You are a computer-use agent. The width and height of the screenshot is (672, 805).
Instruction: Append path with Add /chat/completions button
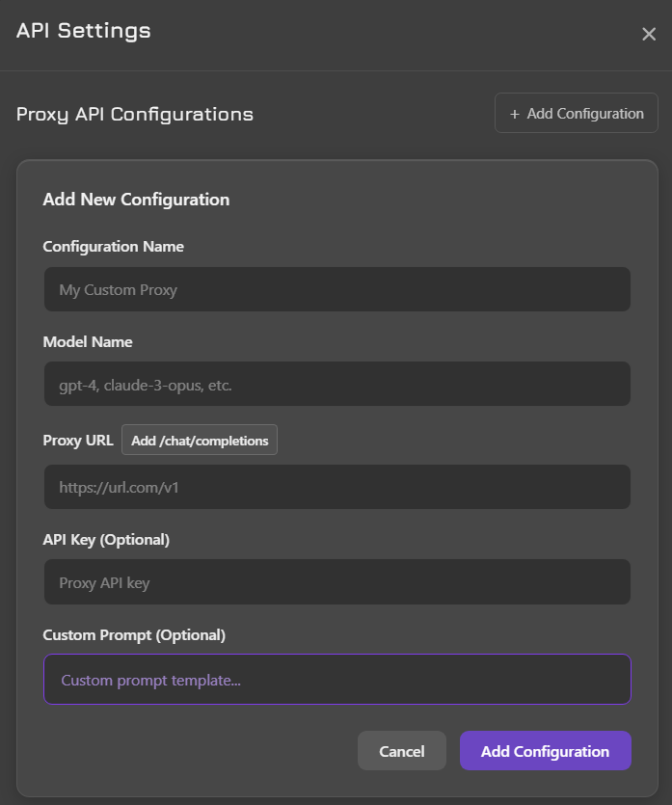pyautogui.click(x=200, y=441)
